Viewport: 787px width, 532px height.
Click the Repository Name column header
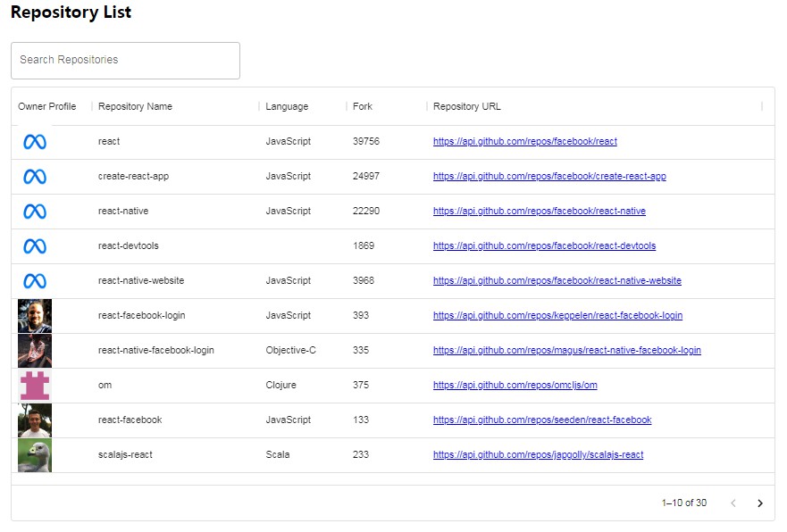point(135,106)
